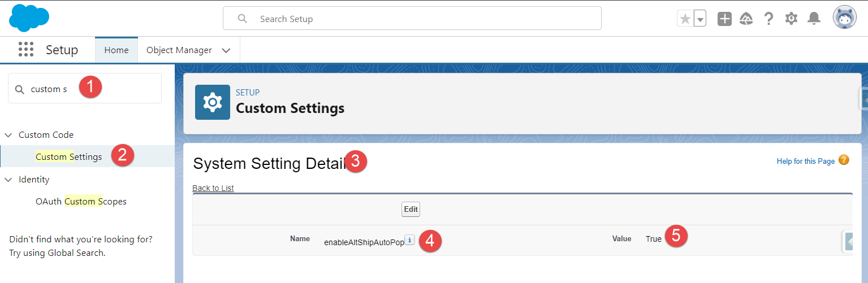Image resolution: width=868 pixels, height=283 pixels.
Task: Open the Global Actions plus icon
Action: [724, 19]
